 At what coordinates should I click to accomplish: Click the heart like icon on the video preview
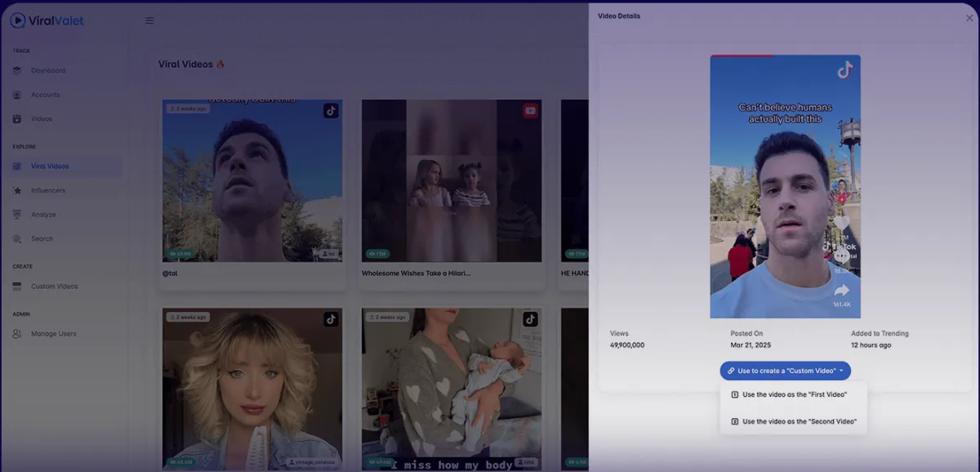tap(842, 223)
